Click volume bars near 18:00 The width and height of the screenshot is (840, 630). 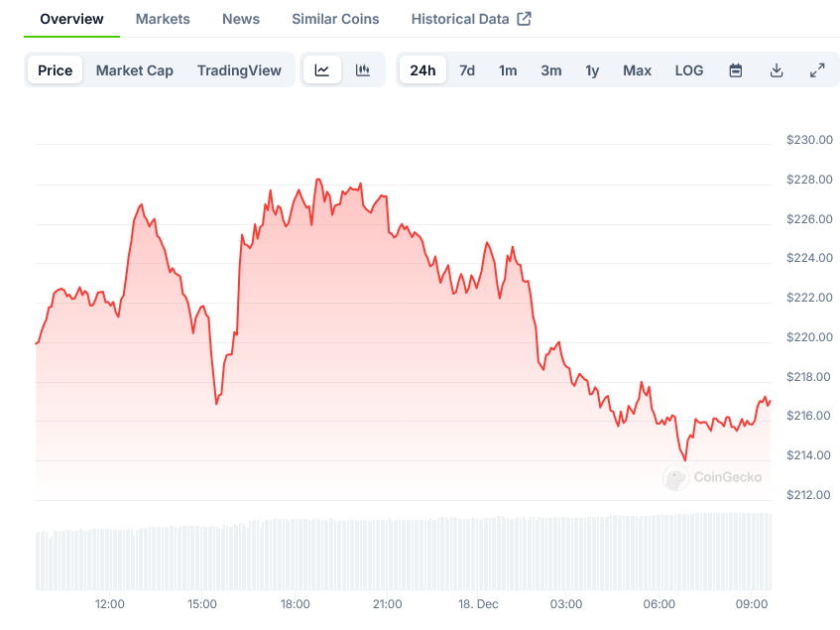(x=296, y=554)
